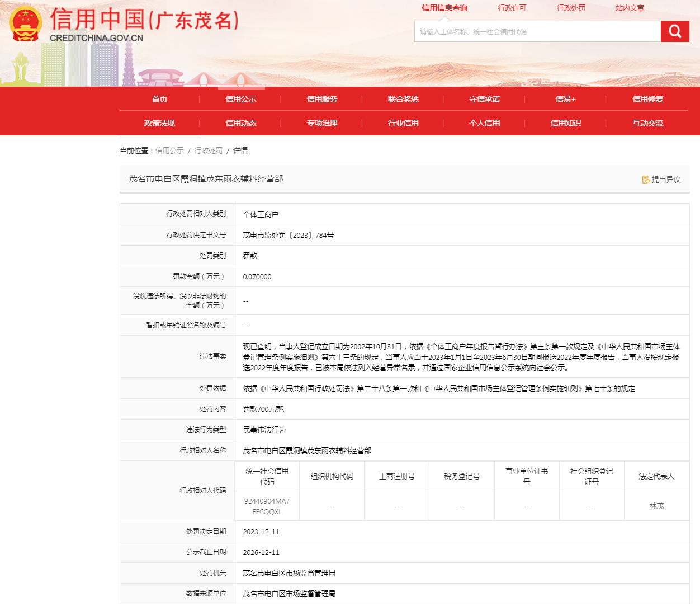Image resolution: width=700 pixels, height=611 pixels.
Task: Click the 信用公示 breadcrumb link
Action: pos(169,151)
